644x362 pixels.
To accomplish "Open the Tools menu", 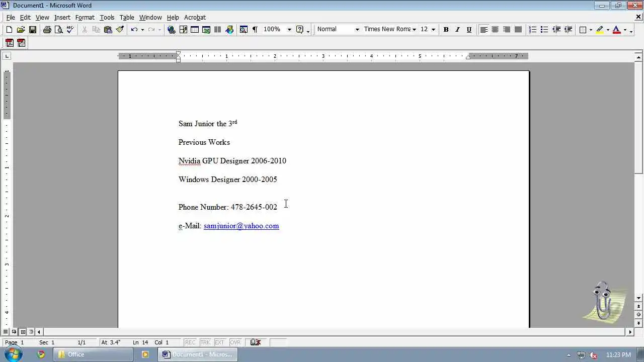I will [x=107, y=17].
